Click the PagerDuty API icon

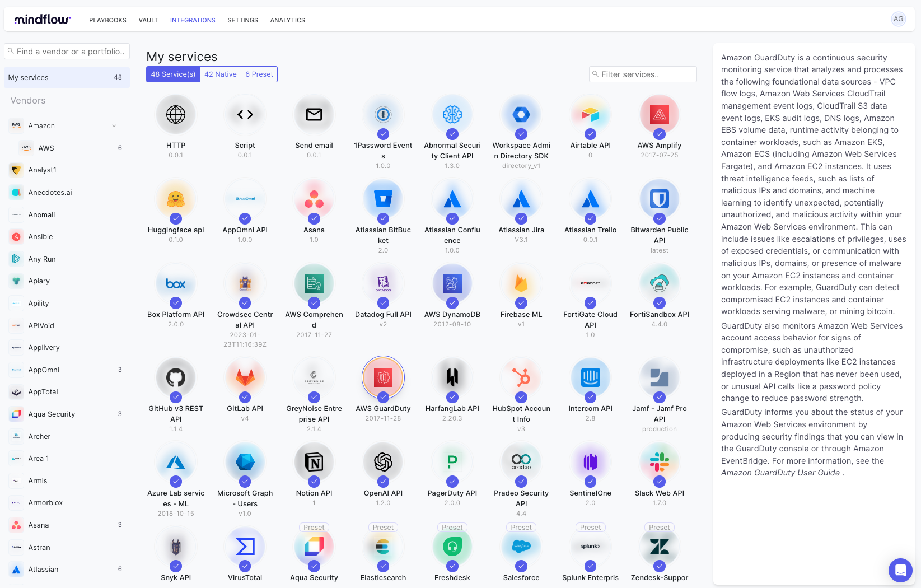[x=452, y=462]
